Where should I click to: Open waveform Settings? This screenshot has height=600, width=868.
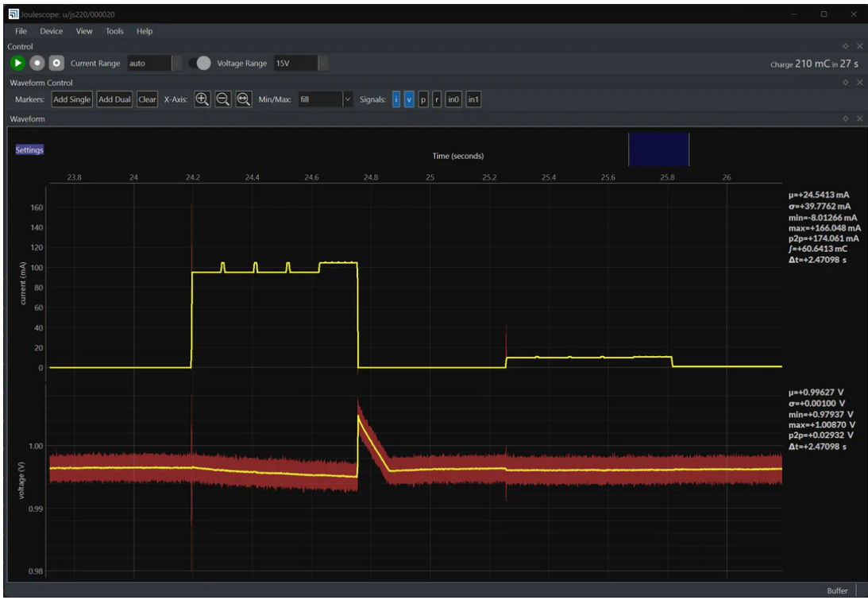pos(29,150)
